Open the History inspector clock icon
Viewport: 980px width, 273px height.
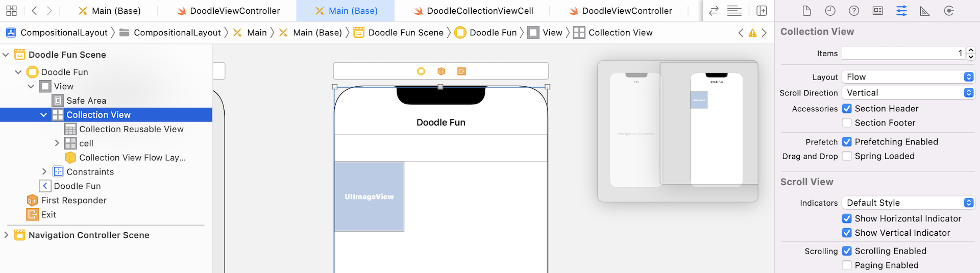click(830, 11)
